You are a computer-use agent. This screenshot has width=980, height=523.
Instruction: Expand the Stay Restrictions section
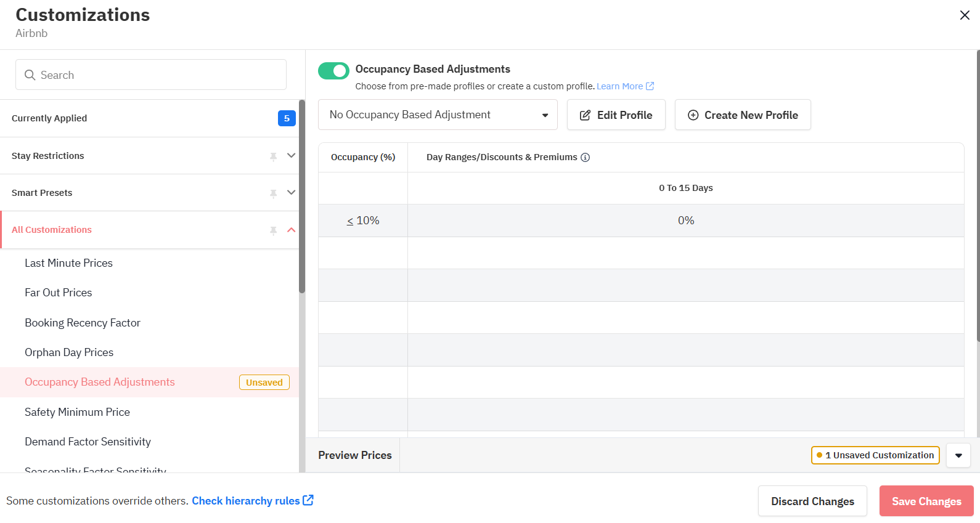[292, 156]
